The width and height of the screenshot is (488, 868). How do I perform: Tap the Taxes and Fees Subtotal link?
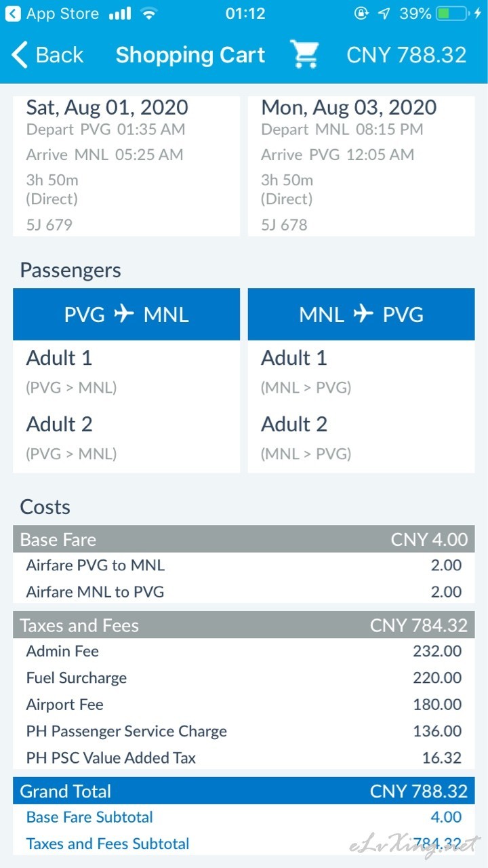pyautogui.click(x=108, y=844)
